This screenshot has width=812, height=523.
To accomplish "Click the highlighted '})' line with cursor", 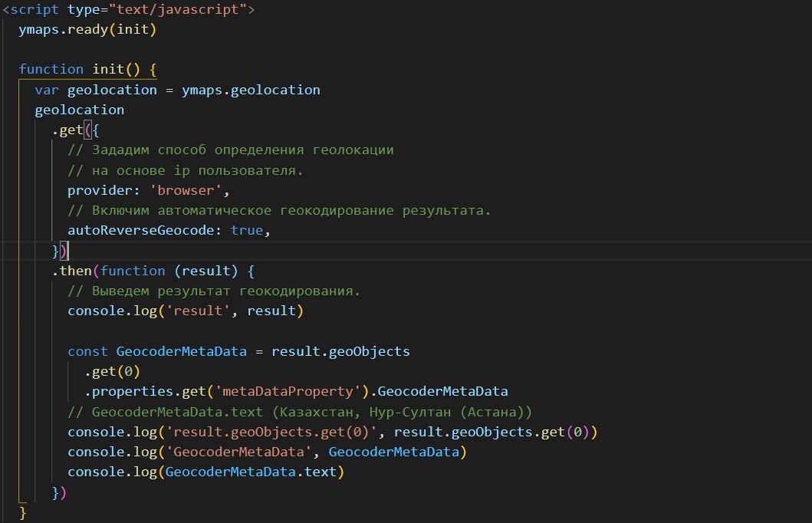I will 60,251.
